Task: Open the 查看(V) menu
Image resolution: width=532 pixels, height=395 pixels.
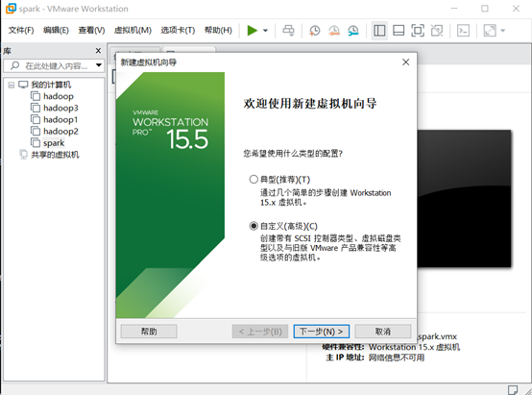Action: click(91, 30)
